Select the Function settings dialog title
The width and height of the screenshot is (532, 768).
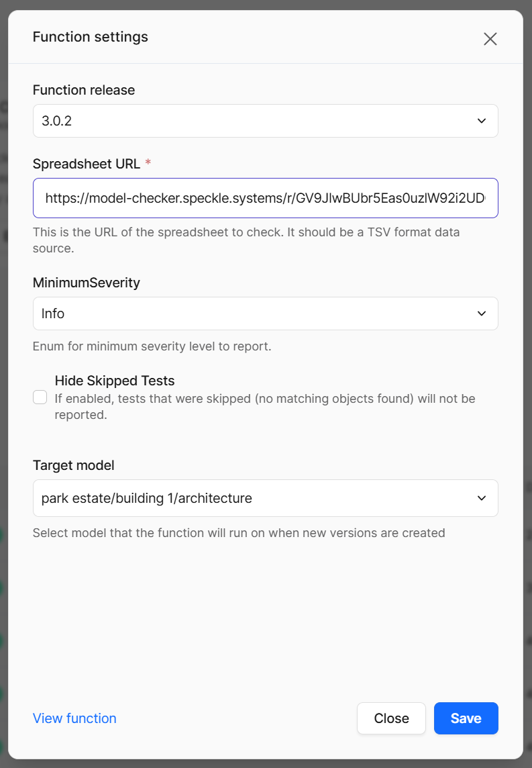(90, 37)
